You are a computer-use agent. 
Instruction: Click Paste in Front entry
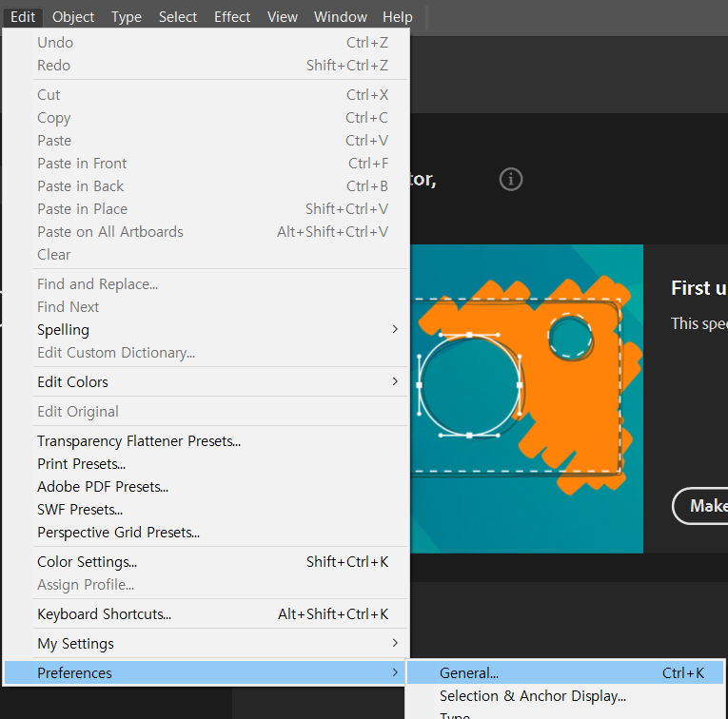207,164
